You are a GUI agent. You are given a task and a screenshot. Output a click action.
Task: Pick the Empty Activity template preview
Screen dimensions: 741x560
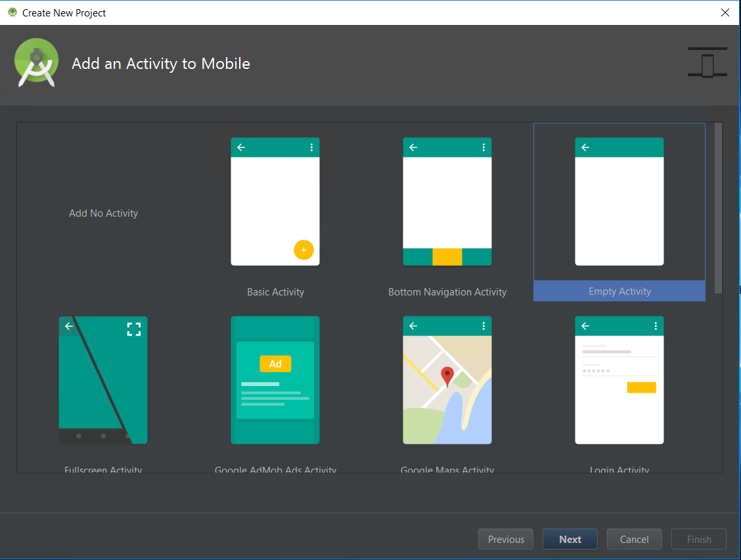[x=619, y=202]
